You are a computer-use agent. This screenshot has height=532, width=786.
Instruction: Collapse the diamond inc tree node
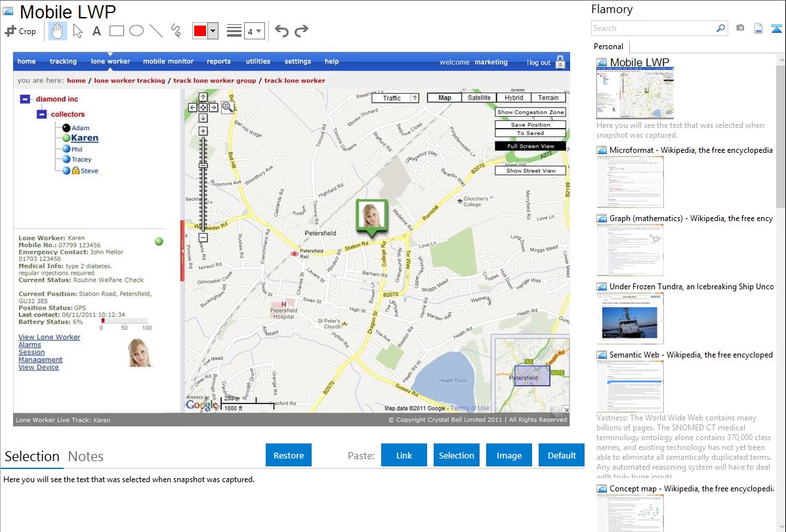click(x=25, y=99)
